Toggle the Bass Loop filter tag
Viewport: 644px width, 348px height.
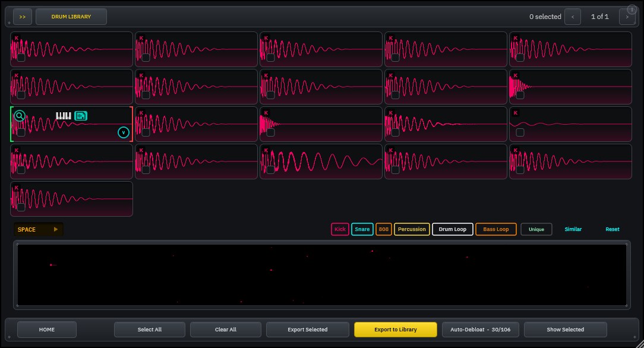[495, 229]
